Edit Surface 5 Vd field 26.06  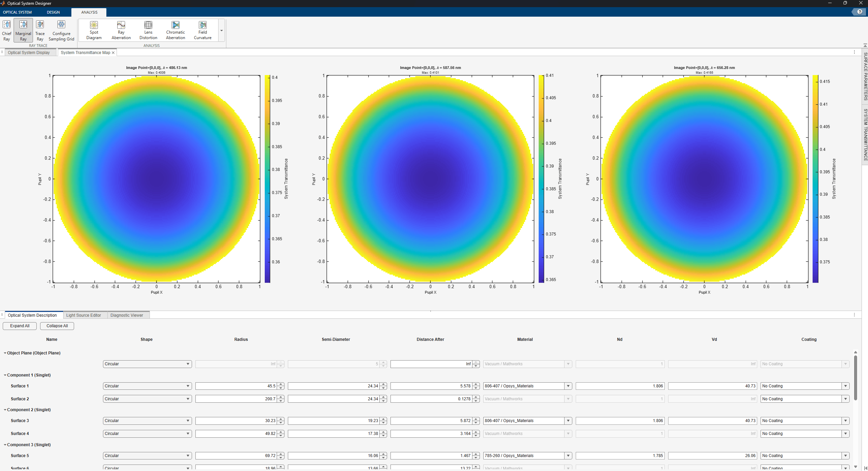[712, 456]
